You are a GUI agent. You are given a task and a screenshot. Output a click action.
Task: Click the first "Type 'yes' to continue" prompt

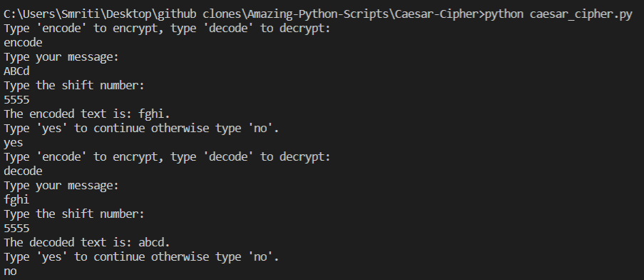click(x=141, y=129)
